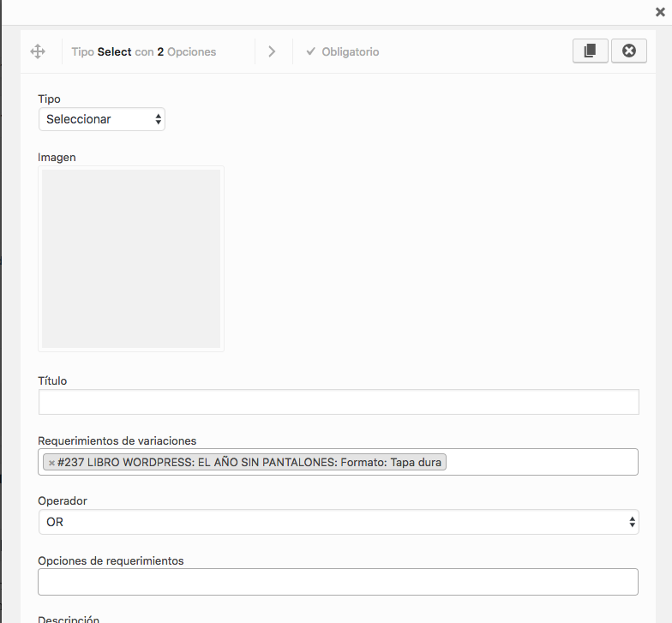Focus the Título text field
The height and width of the screenshot is (623, 672).
coord(338,402)
